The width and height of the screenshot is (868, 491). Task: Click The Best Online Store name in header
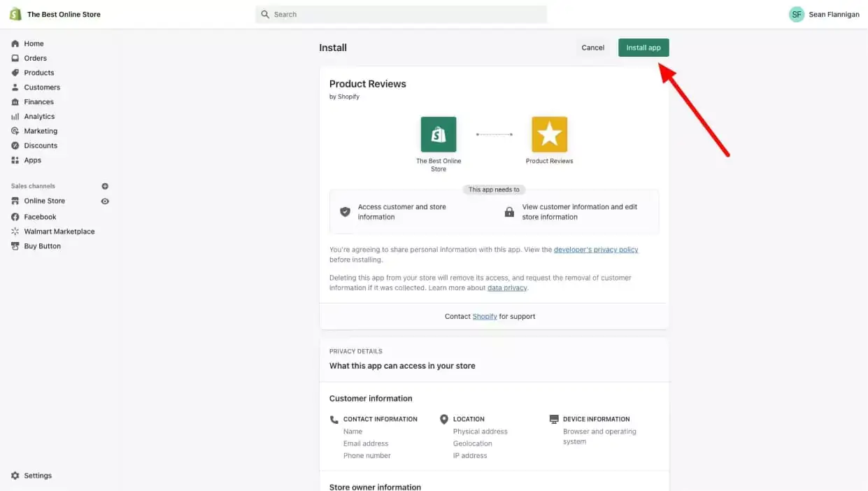coord(64,14)
